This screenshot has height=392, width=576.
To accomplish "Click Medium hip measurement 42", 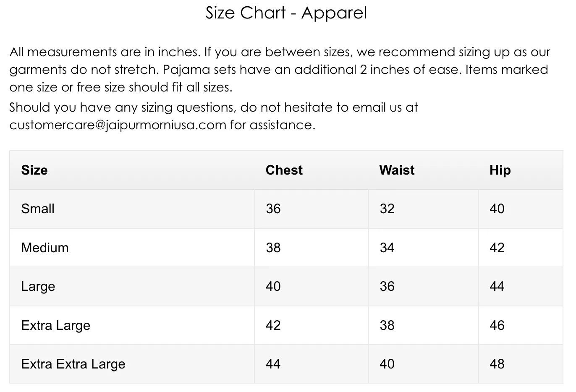I will [x=497, y=248].
